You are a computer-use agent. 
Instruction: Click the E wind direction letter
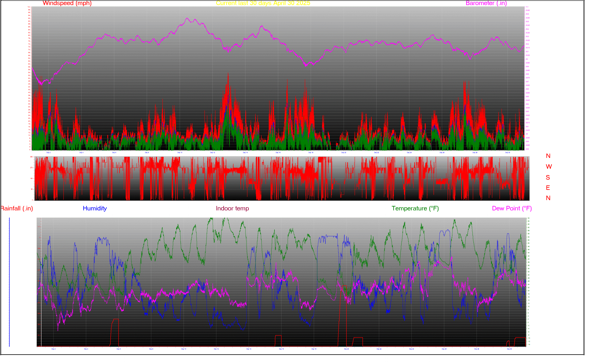click(x=548, y=188)
